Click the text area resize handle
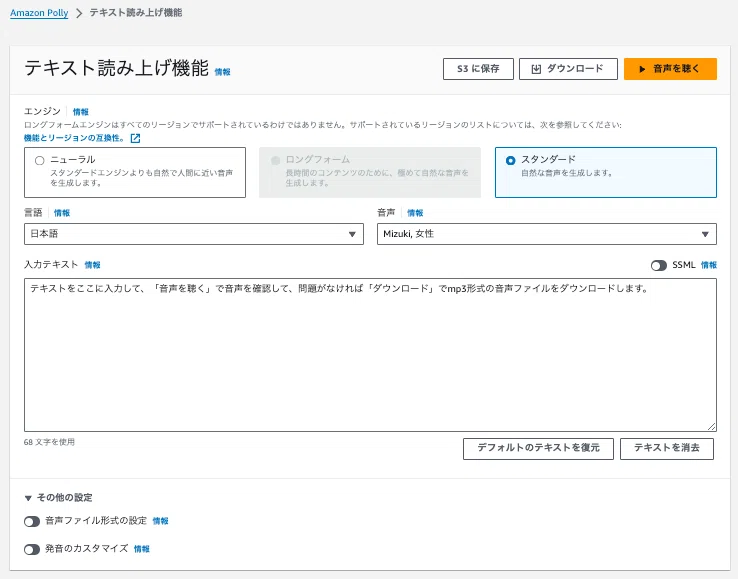This screenshot has width=738, height=579. pyautogui.click(x=711, y=426)
